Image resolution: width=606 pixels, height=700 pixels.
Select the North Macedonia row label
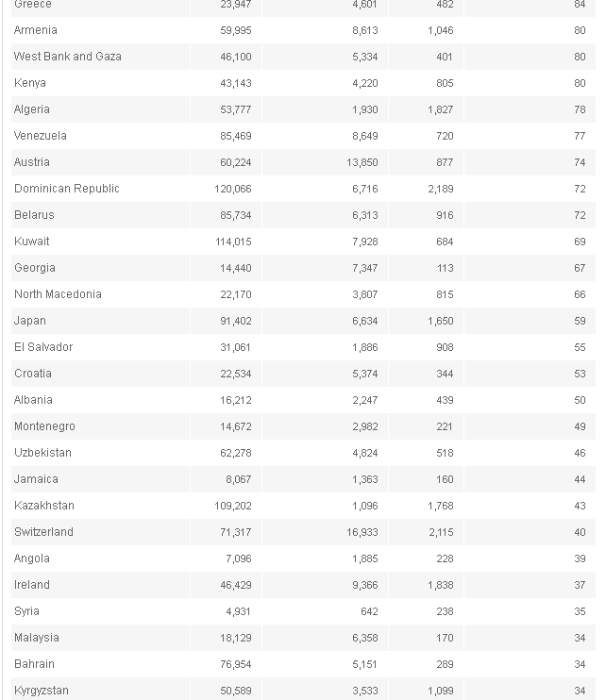point(59,294)
